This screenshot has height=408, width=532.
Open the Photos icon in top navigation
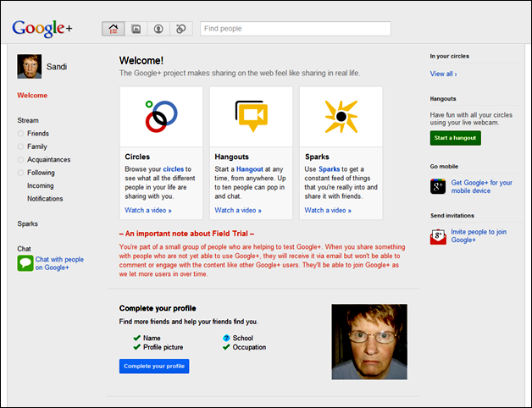click(136, 29)
